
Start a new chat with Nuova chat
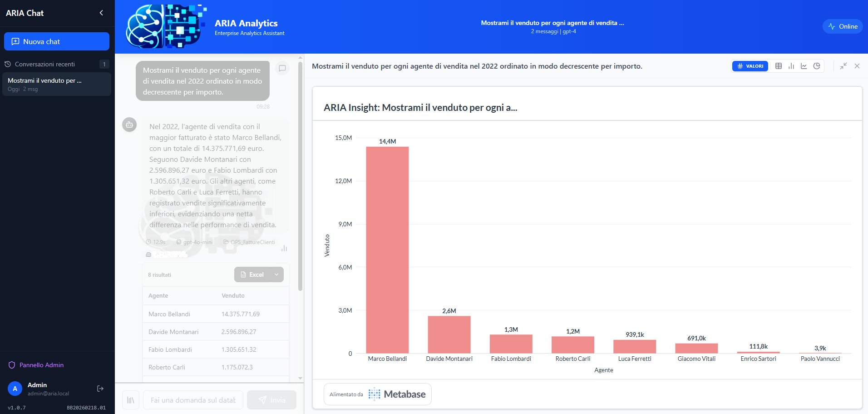point(57,41)
